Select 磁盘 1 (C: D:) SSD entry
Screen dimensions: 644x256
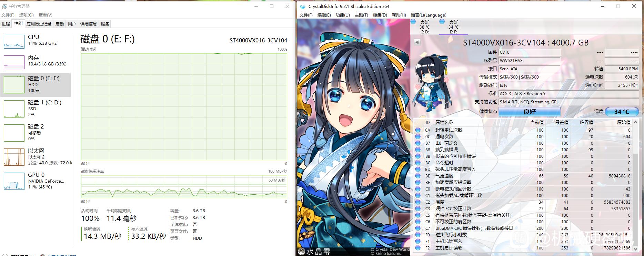[36, 109]
